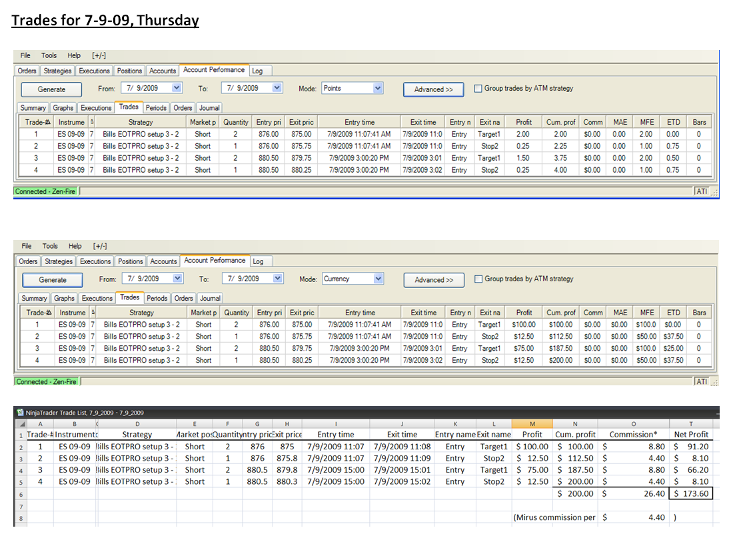Click the Mirus commission per cell
Image resolution: width=739 pixels, height=560 pixels.
point(554,517)
